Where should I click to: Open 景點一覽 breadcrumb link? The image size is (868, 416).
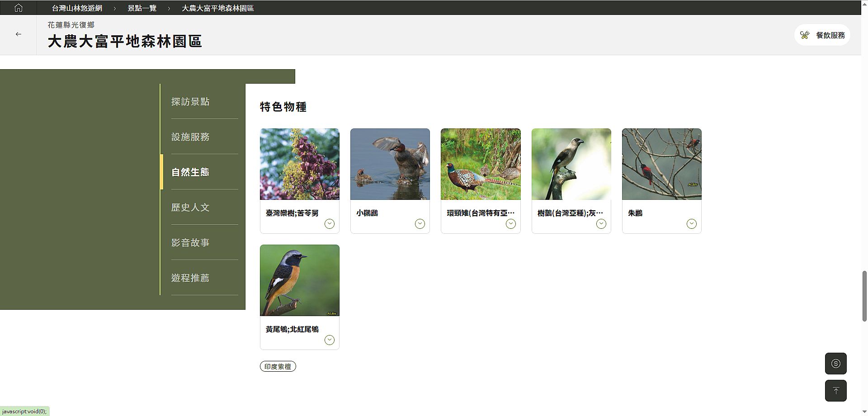click(142, 8)
